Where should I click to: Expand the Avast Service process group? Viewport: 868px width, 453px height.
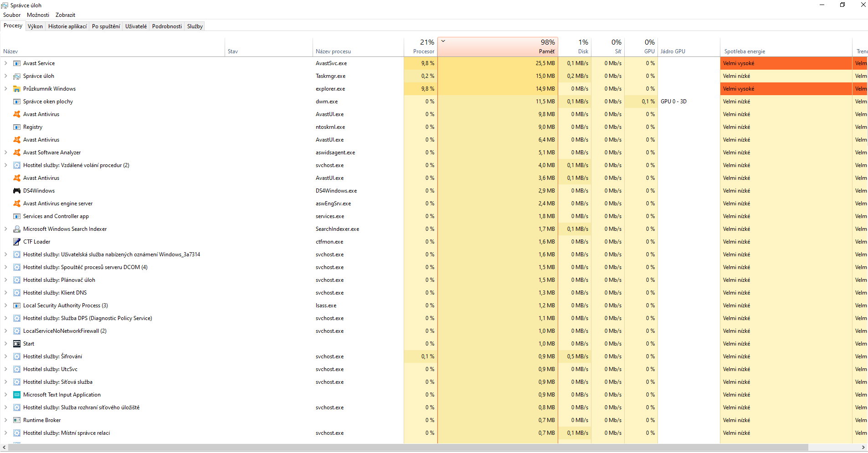tap(6, 63)
